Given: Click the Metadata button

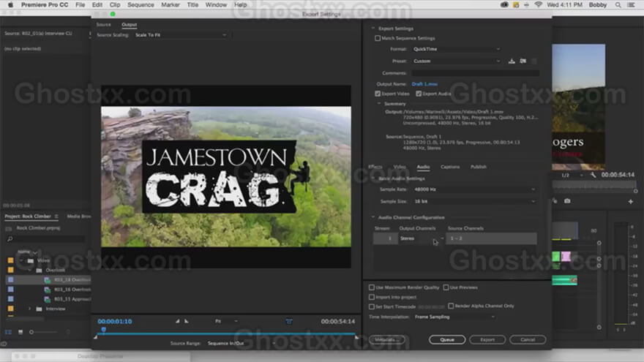Looking at the screenshot, I should click(387, 340).
